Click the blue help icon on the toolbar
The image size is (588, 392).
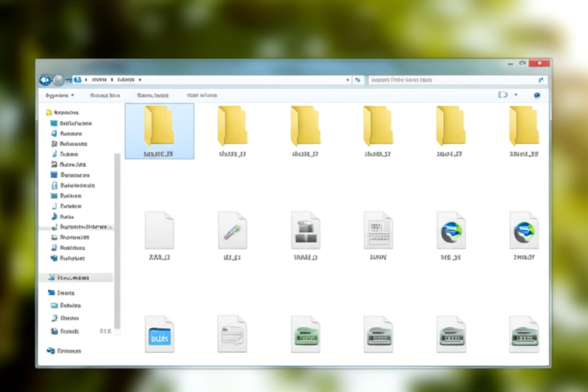(x=537, y=95)
